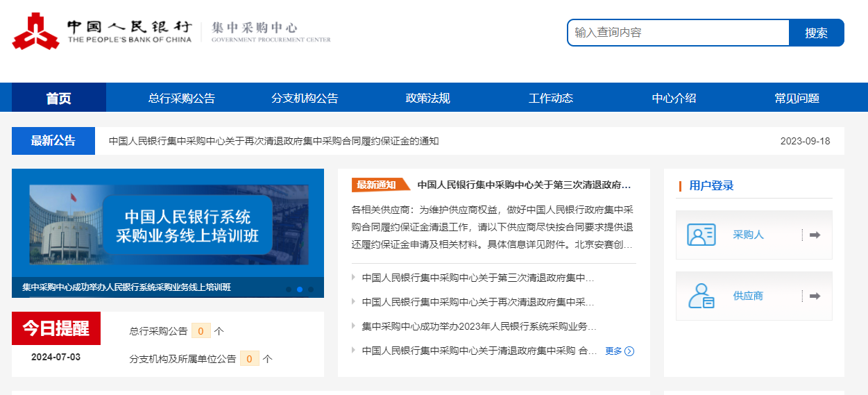Click the People's Bank of China logo
The width and height of the screenshot is (868, 395).
[36, 32]
